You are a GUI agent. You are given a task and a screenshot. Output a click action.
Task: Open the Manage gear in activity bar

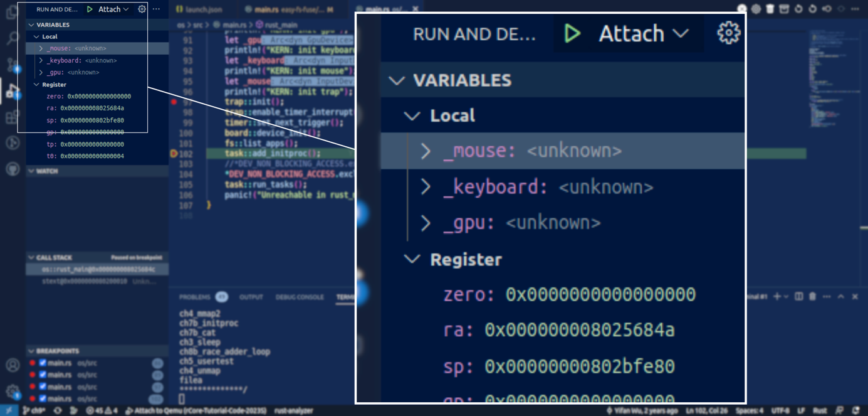coord(12,392)
